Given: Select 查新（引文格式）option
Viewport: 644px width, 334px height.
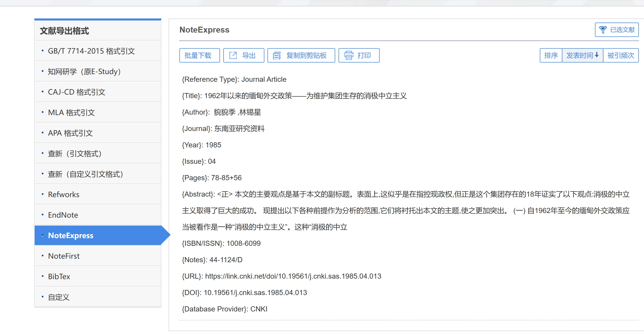Looking at the screenshot, I should point(98,153).
